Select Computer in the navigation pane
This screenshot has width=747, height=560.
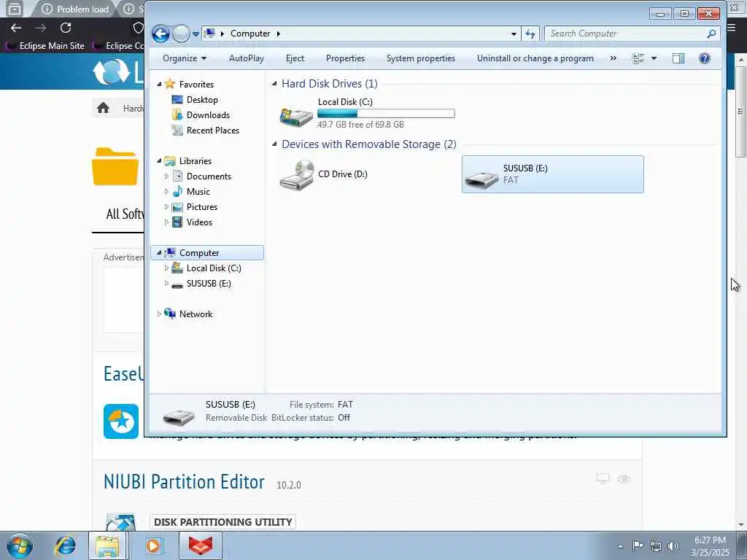pyautogui.click(x=207, y=253)
